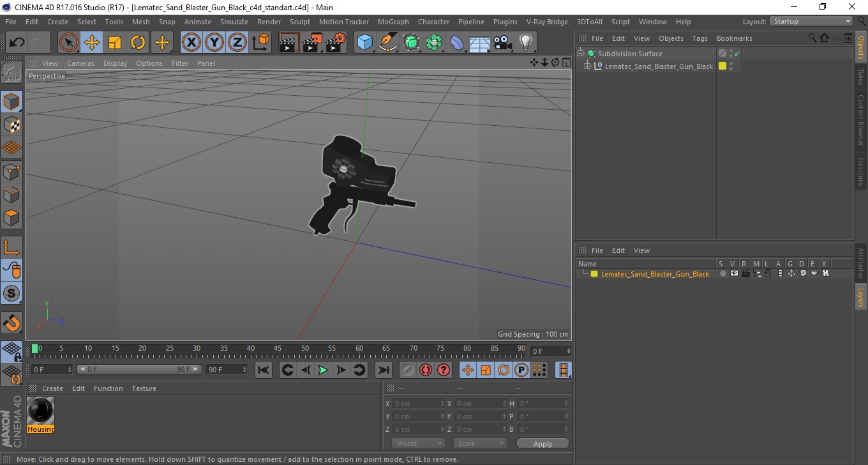Activate the Scale tool
The width and height of the screenshot is (868, 465).
(115, 43)
